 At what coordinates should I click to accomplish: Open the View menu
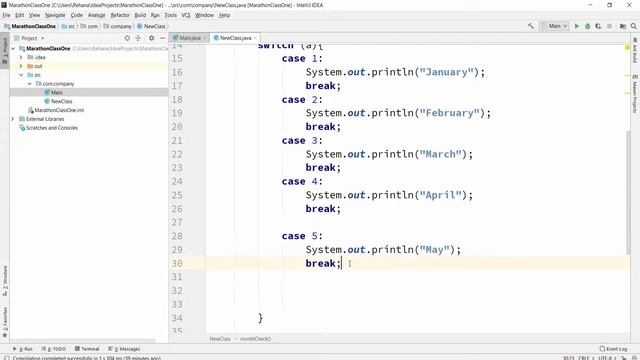[x=34, y=15]
